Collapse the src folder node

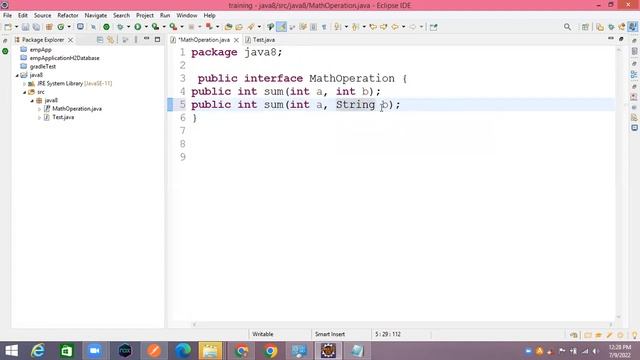pos(24,92)
